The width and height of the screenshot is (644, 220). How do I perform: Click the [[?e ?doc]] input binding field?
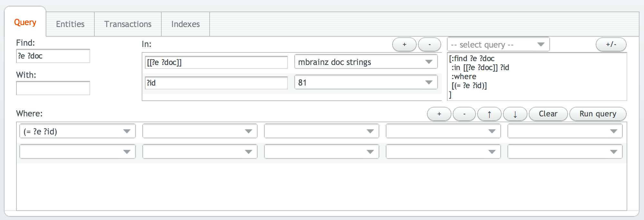216,62
